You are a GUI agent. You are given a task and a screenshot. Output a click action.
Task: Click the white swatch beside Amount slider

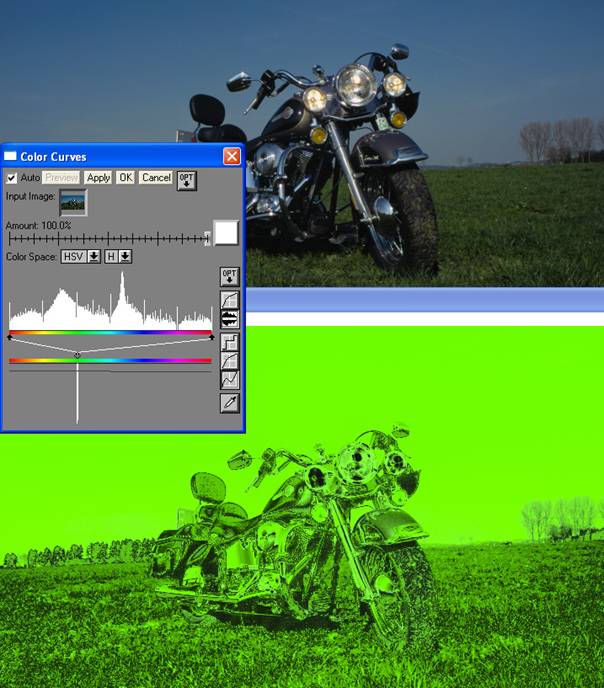pyautogui.click(x=226, y=233)
